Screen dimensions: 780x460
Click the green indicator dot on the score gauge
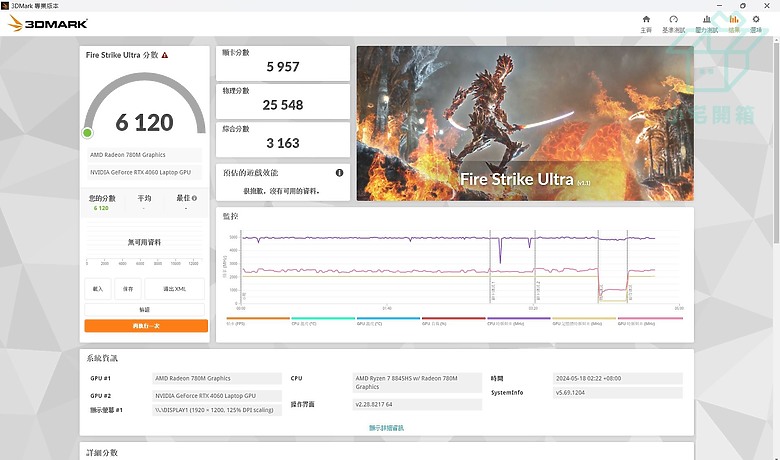[x=88, y=132]
